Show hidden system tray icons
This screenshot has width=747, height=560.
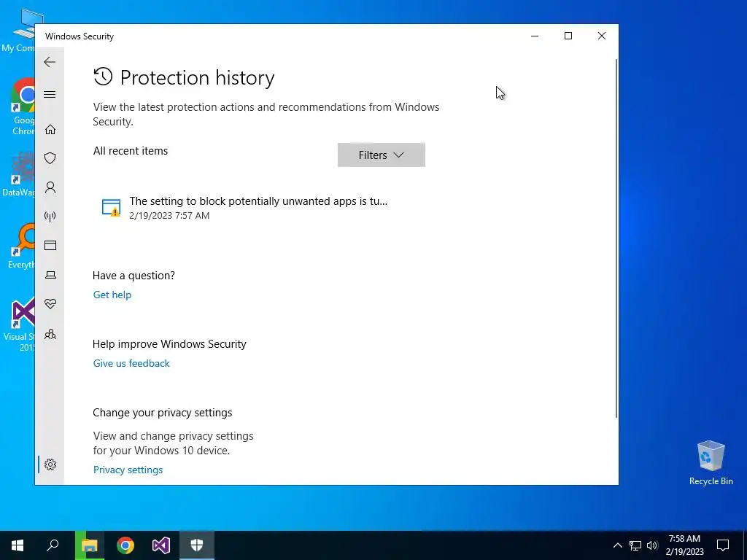(617, 545)
